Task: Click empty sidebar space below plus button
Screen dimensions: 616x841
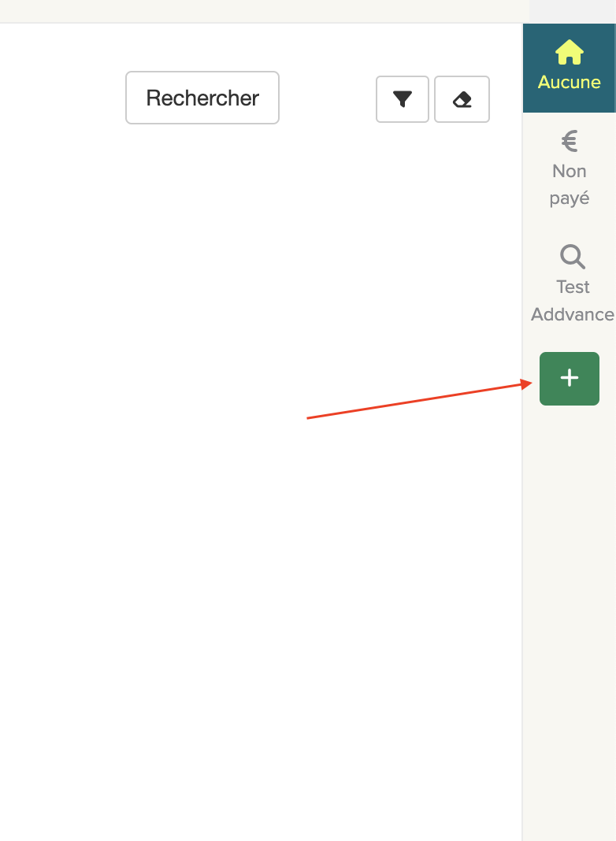Action: tap(570, 617)
